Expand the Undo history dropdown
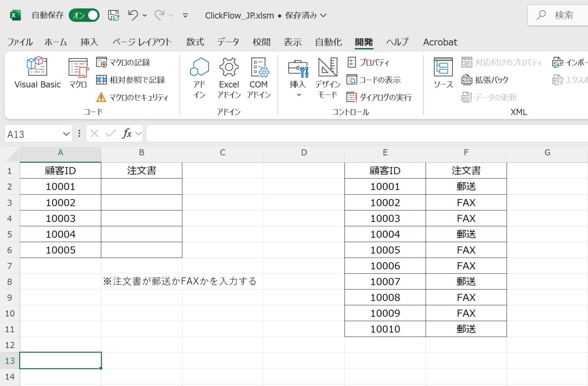Image resolution: width=588 pixels, height=386 pixels. 144,16
